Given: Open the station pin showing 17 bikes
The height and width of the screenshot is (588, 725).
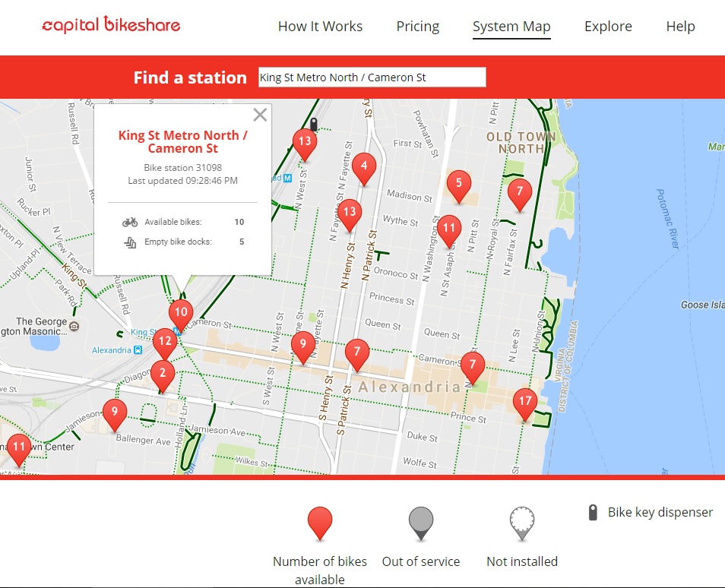Looking at the screenshot, I should pos(524,402).
